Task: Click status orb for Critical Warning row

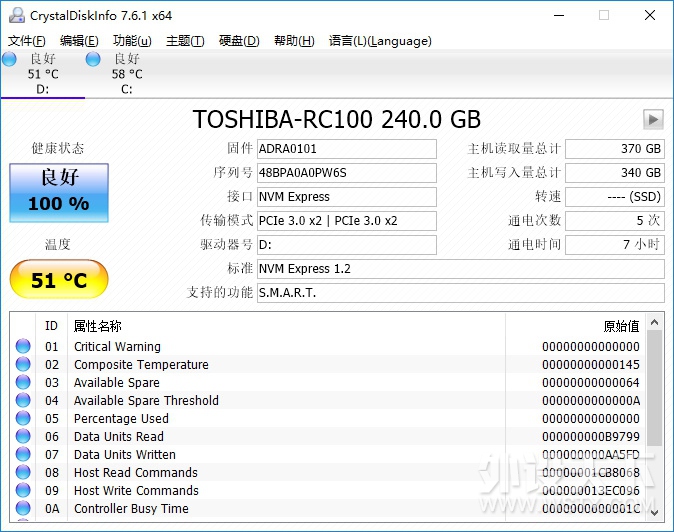Action: (23, 346)
